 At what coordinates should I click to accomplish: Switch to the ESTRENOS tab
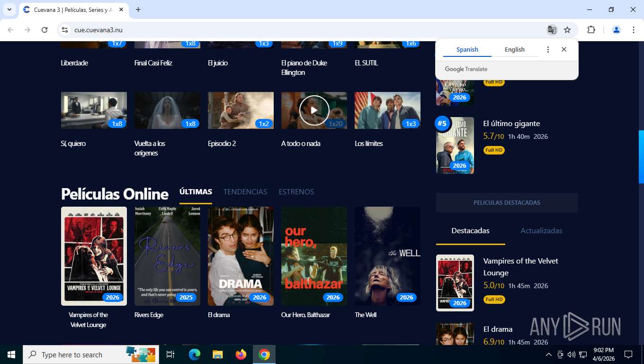click(x=296, y=191)
